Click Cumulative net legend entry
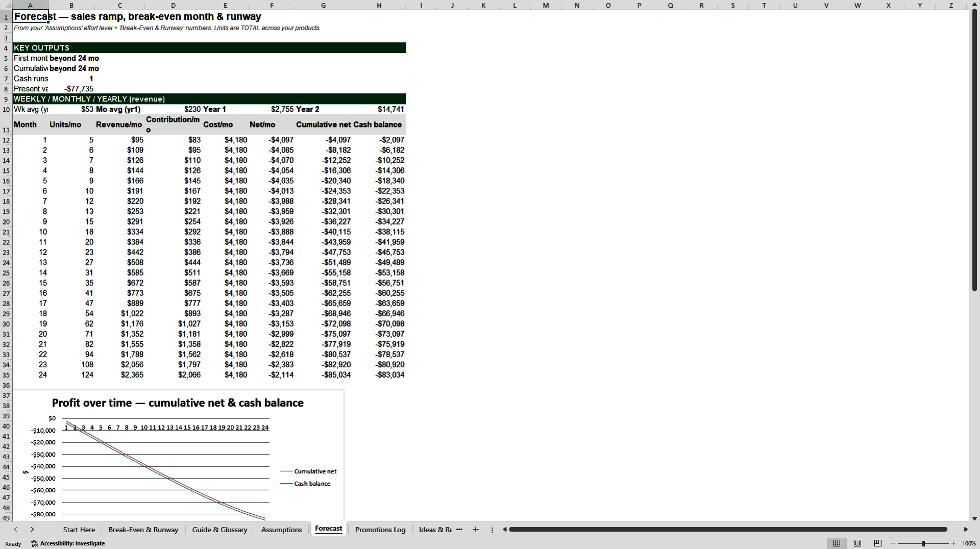 tap(308, 471)
